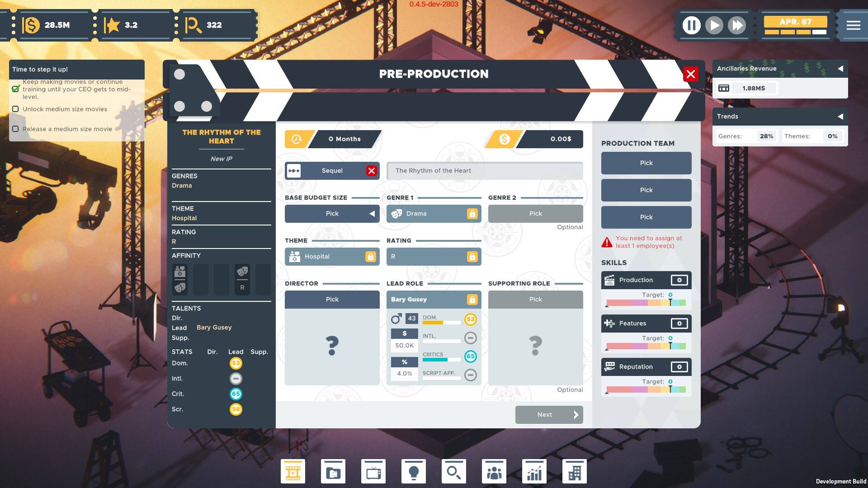The height and width of the screenshot is (488, 868).
Task: Click the Next button
Action: point(549,415)
